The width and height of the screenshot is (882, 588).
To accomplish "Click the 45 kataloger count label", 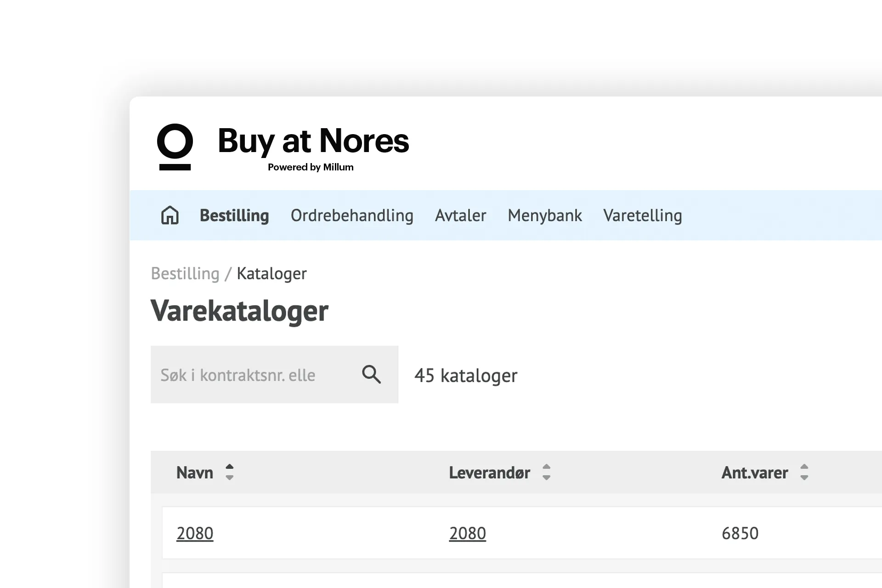I will click(466, 375).
